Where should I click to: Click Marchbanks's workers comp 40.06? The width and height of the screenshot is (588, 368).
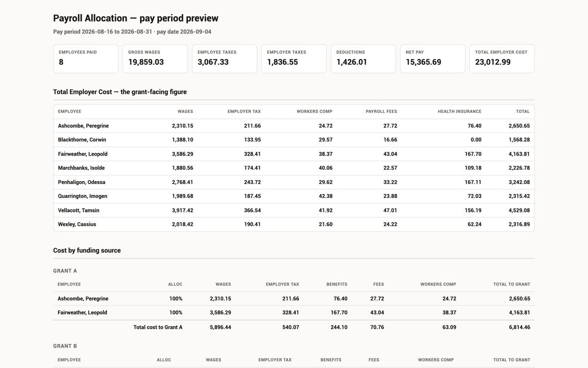coord(325,168)
